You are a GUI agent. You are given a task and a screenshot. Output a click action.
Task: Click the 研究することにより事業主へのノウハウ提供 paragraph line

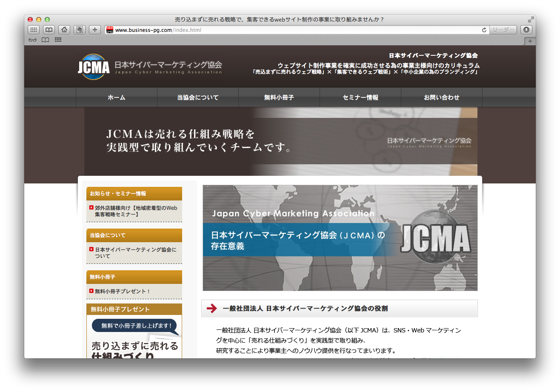(x=306, y=351)
